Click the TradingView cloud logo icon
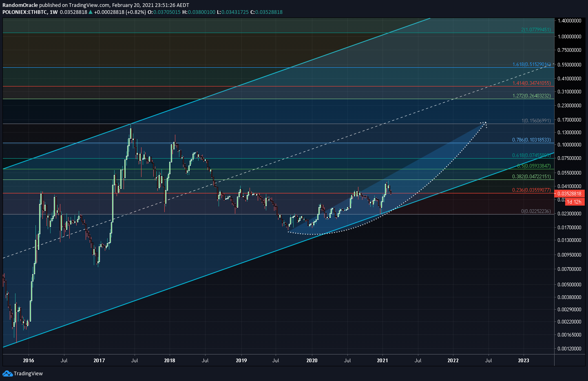The width and height of the screenshot is (588, 381). (7, 373)
